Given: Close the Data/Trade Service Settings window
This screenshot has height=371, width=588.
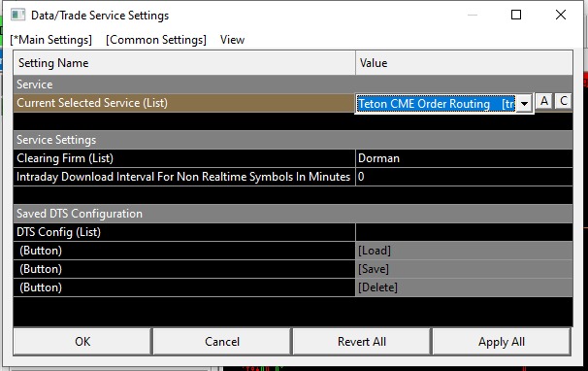Looking at the screenshot, I should 561,15.
